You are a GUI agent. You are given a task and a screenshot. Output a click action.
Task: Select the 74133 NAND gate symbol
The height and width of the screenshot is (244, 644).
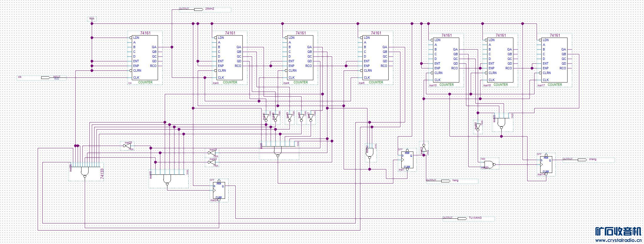click(85, 171)
